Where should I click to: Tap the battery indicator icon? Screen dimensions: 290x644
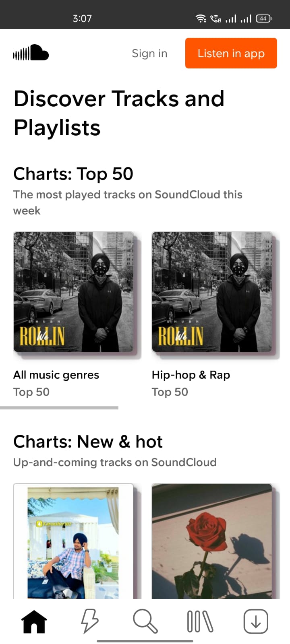[263, 19]
